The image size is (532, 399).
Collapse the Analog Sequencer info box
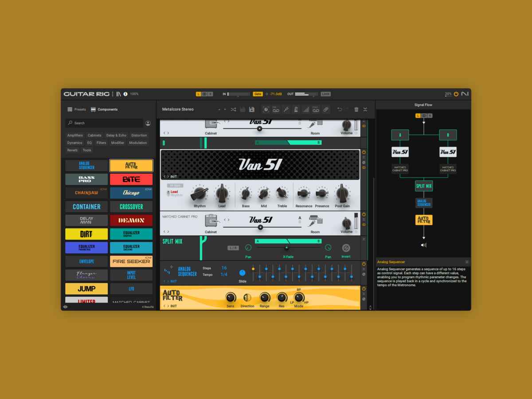click(x=467, y=262)
